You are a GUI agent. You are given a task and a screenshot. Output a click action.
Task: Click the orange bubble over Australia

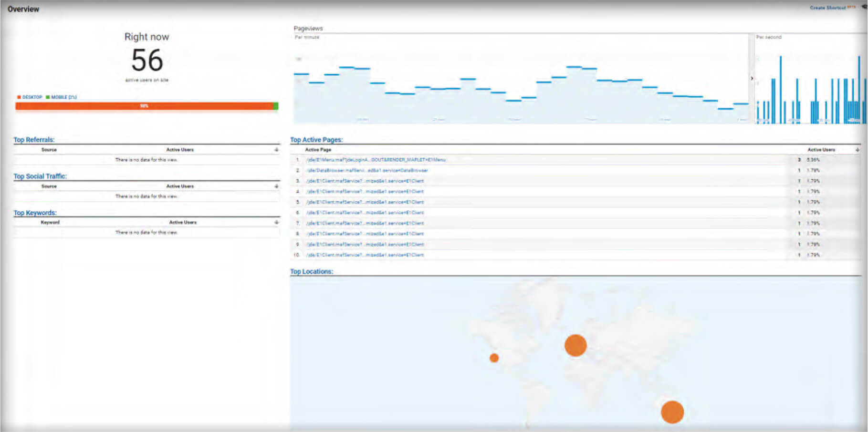click(672, 412)
